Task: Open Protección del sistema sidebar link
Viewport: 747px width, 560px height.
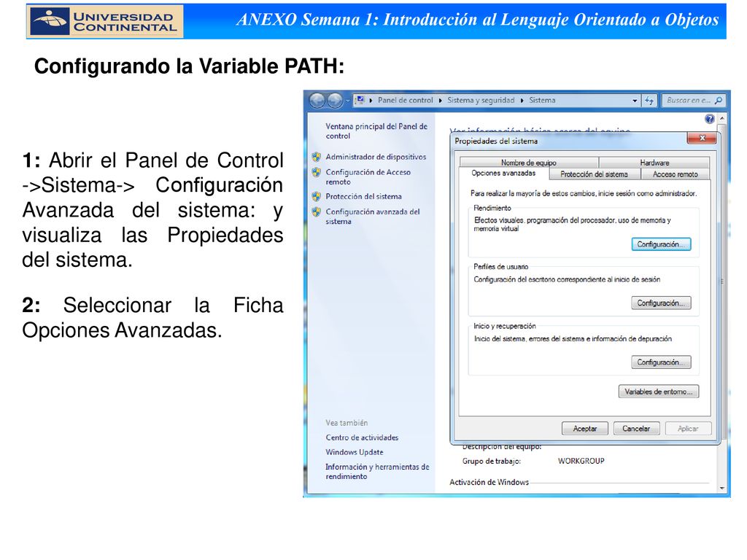Action: 363,196
